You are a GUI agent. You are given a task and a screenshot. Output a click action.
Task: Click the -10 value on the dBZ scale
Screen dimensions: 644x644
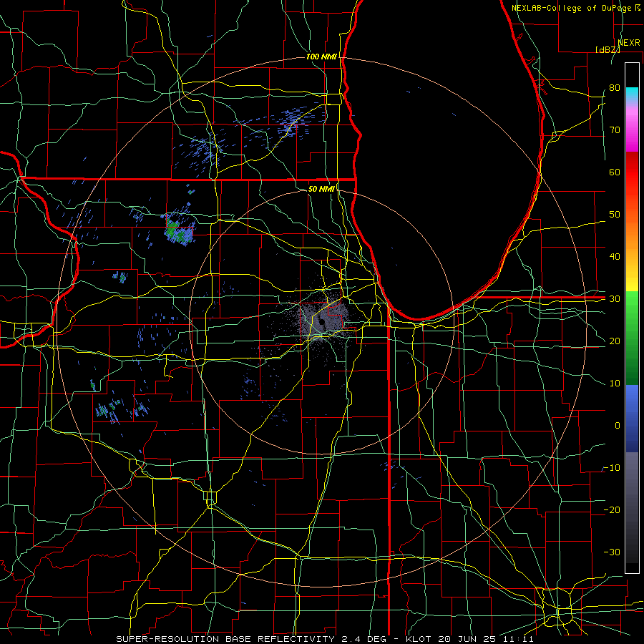[612, 468]
